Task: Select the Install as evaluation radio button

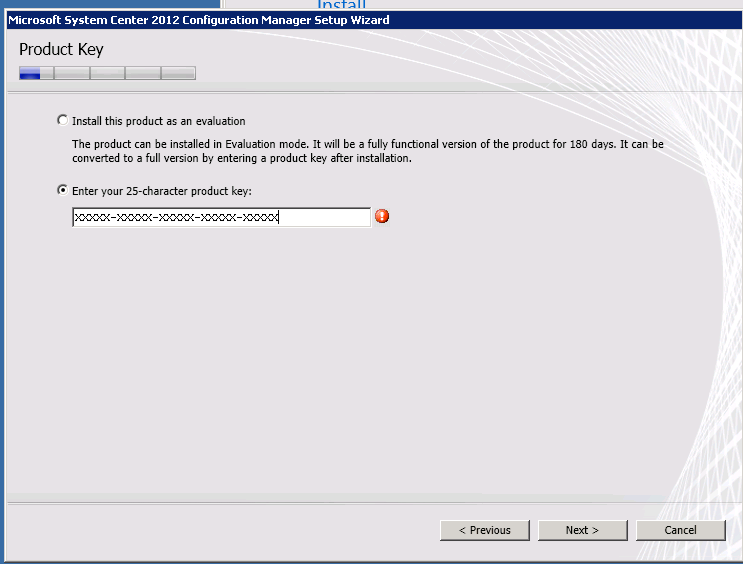Action: point(63,120)
